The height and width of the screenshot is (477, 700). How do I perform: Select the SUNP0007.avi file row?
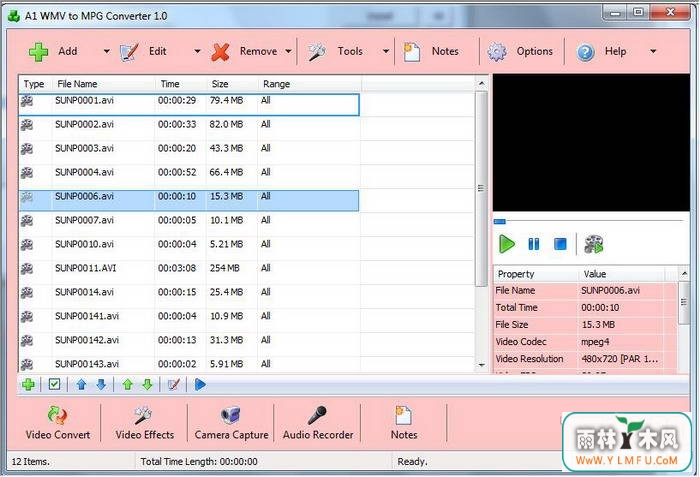click(189, 225)
